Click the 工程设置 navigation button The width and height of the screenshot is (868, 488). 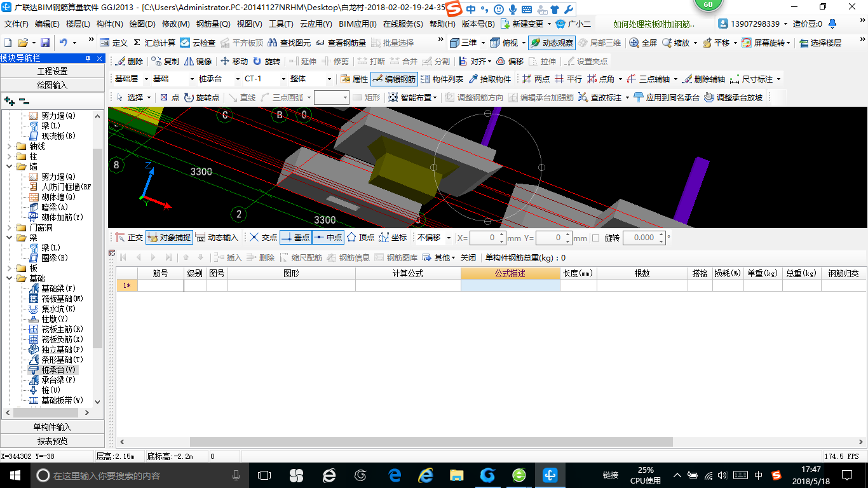tap(52, 71)
